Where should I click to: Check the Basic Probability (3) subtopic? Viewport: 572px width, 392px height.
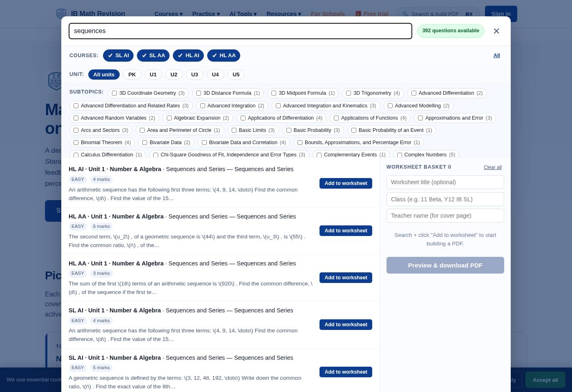tap(289, 130)
